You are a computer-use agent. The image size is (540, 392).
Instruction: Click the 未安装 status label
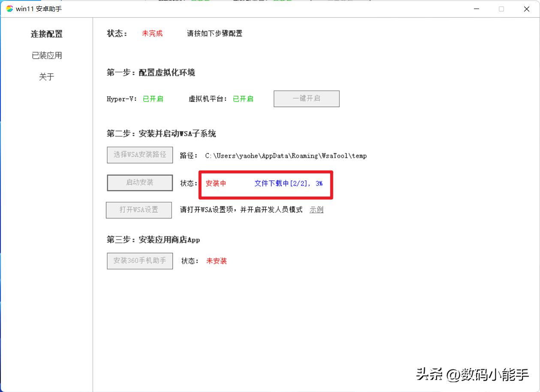coord(216,260)
